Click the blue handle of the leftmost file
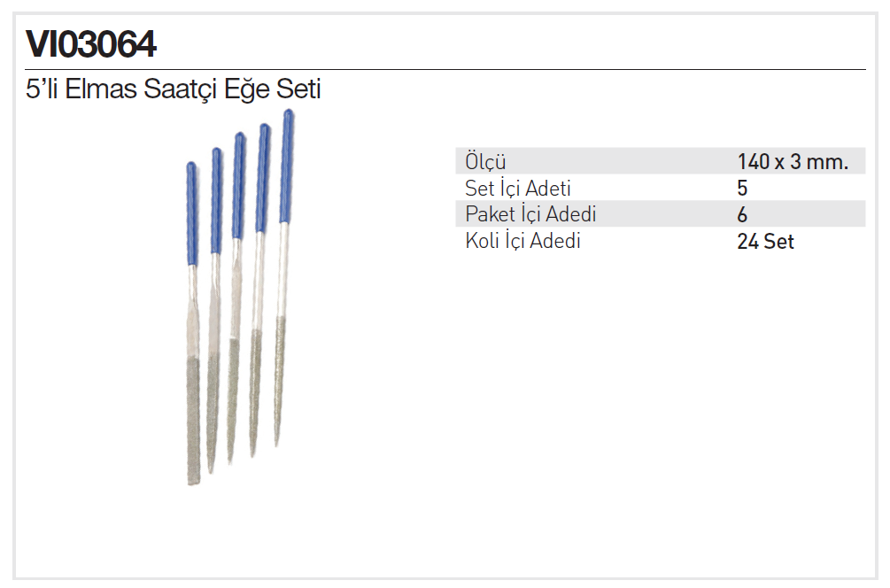The image size is (890, 588). [191, 213]
